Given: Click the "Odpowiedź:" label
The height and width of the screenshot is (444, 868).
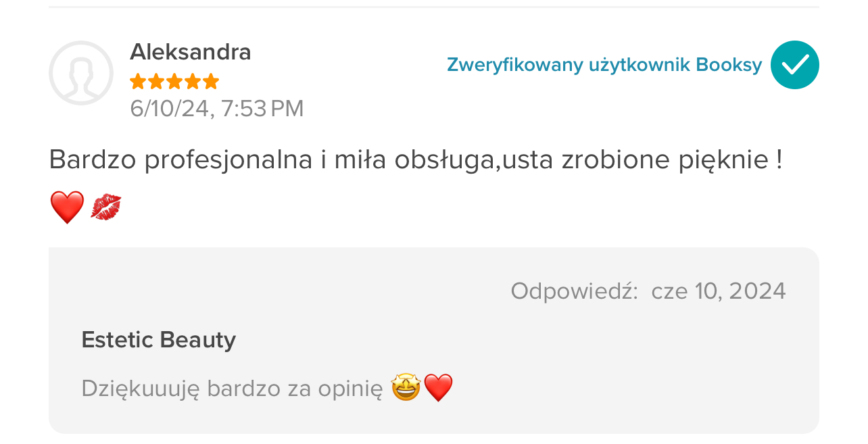Looking at the screenshot, I should 574,291.
